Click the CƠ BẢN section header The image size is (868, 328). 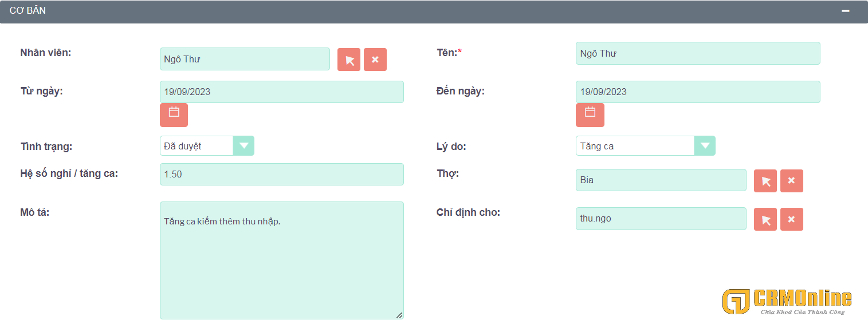[x=434, y=11]
